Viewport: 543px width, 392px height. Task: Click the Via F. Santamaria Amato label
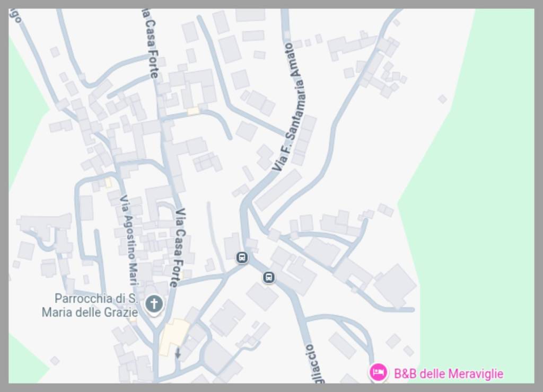(288, 107)
